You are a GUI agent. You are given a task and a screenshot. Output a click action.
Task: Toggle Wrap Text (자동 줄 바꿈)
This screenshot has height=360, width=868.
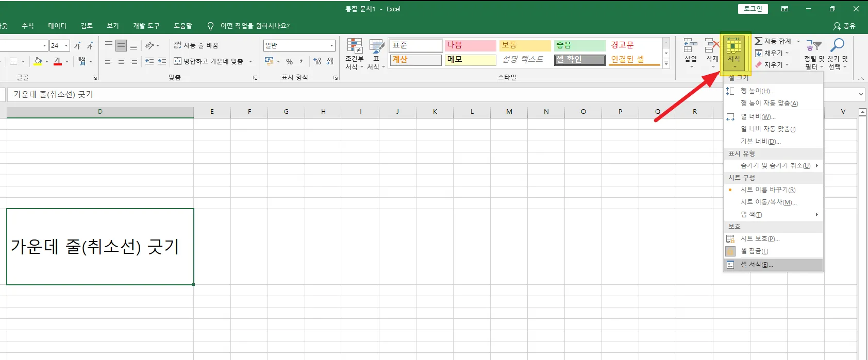tap(196, 45)
